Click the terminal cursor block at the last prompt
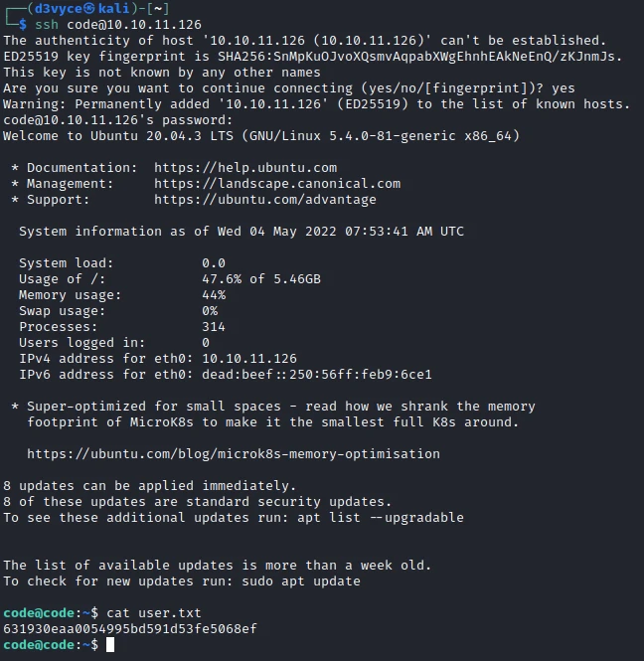Viewport: 644px width, 661px height. (110, 645)
